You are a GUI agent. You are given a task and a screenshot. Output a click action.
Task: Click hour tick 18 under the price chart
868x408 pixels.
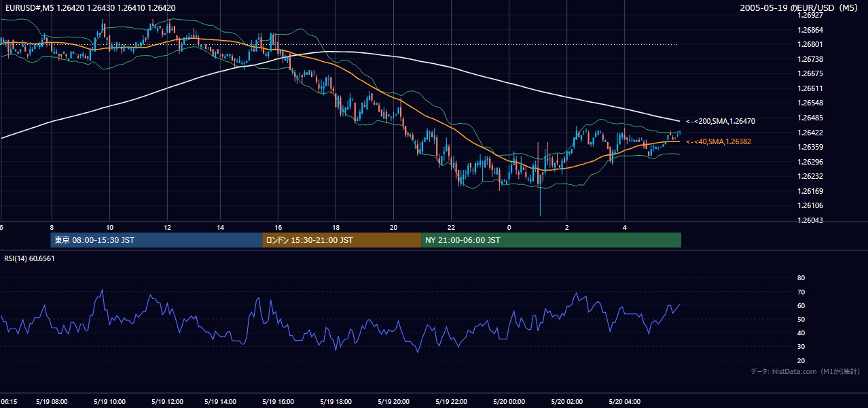pyautogui.click(x=336, y=227)
